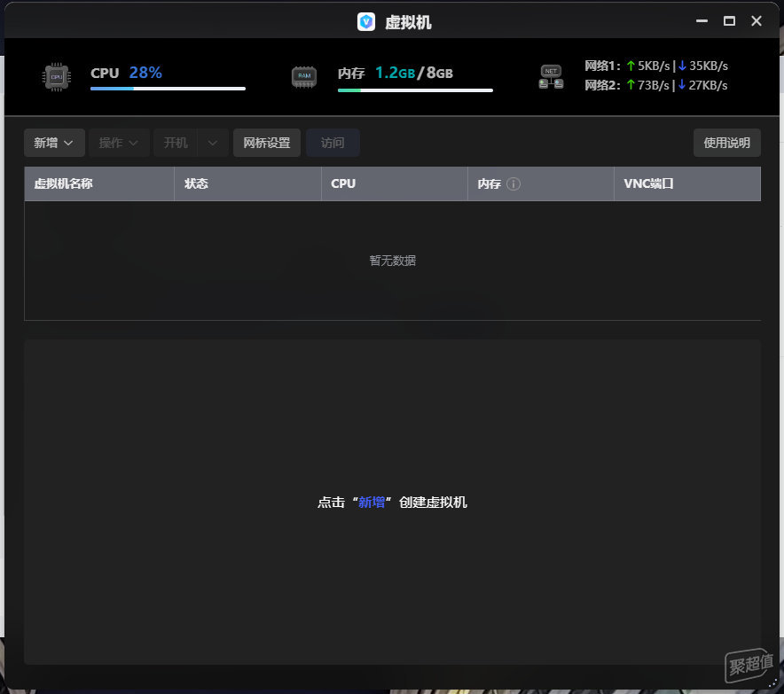Click the VNC端口 column header
This screenshot has height=694, width=784.
click(x=687, y=183)
